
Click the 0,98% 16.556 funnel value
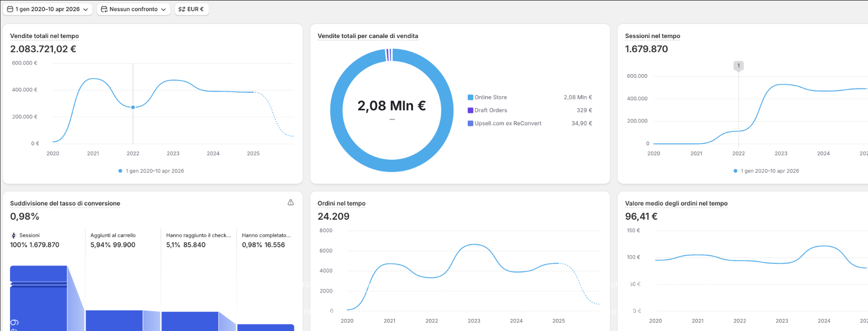click(263, 245)
